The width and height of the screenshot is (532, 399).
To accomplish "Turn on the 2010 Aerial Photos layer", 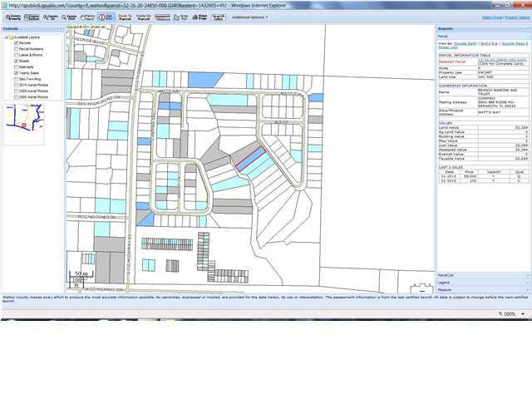I will click(16, 85).
